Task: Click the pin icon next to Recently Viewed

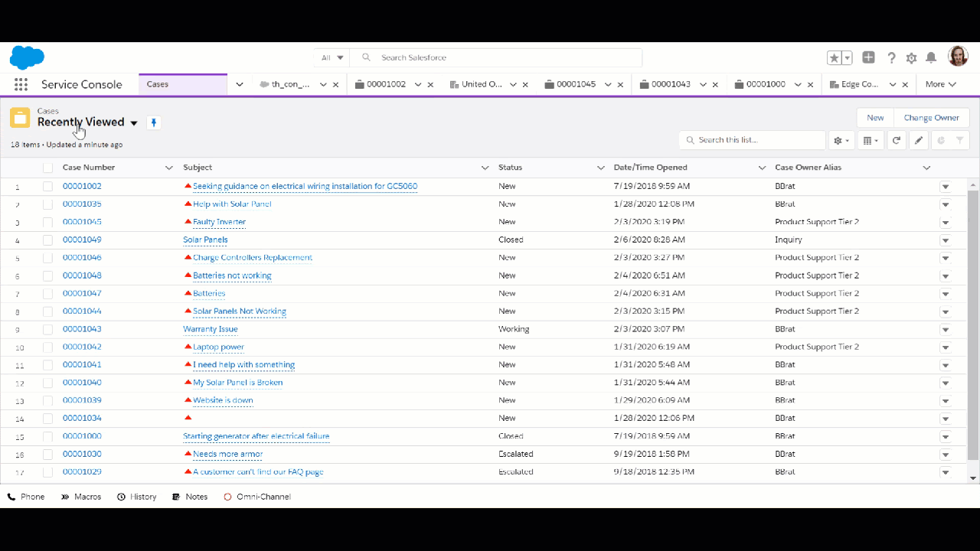Action: pos(153,122)
